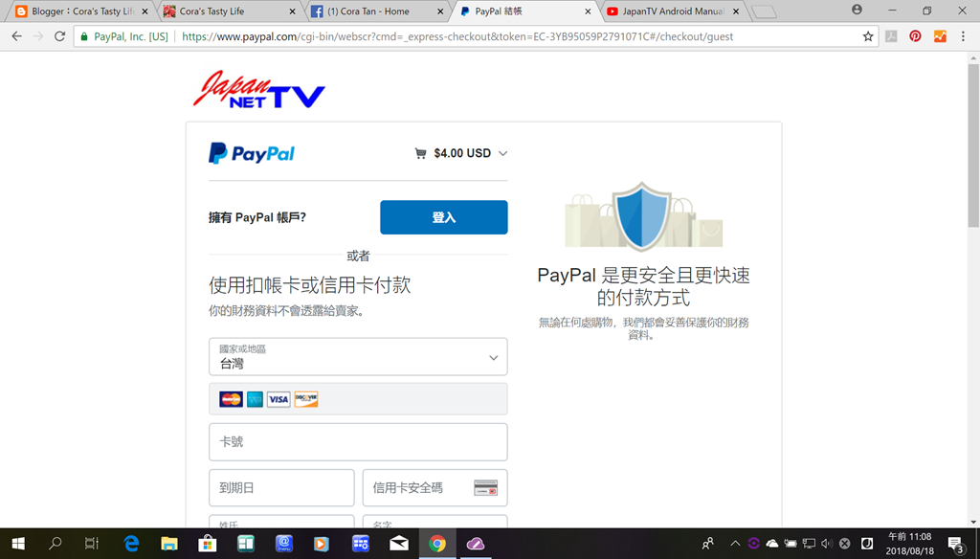The width and height of the screenshot is (980, 559).
Task: Click the 到期日 expiry date field
Action: [x=281, y=488]
